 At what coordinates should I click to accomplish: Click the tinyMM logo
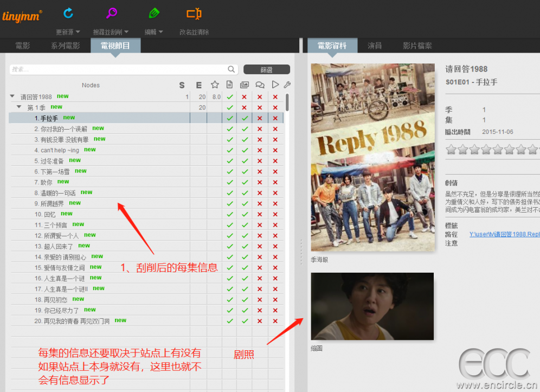click(x=22, y=16)
